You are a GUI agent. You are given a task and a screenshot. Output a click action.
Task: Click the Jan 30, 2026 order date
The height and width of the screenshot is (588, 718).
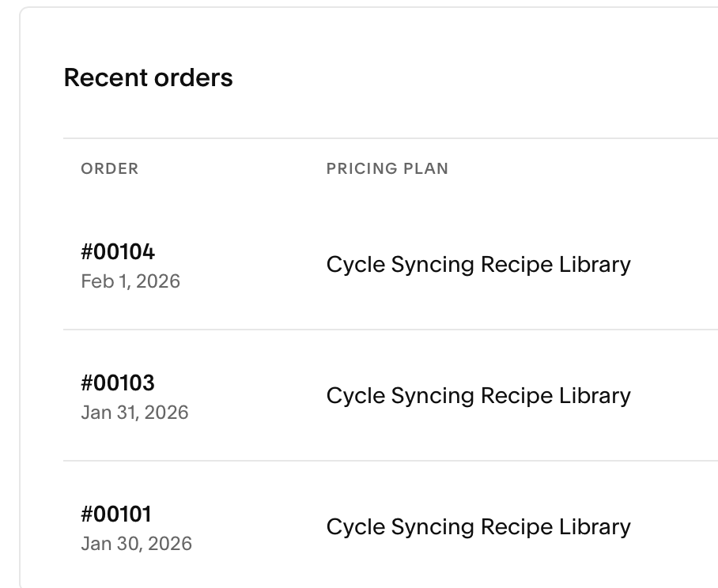[136, 544]
